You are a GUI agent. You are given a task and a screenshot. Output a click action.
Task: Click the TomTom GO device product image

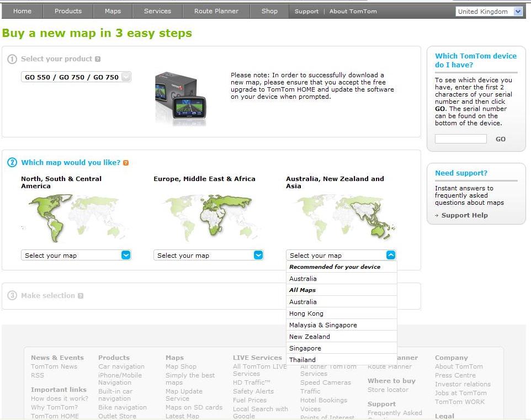[x=180, y=99]
